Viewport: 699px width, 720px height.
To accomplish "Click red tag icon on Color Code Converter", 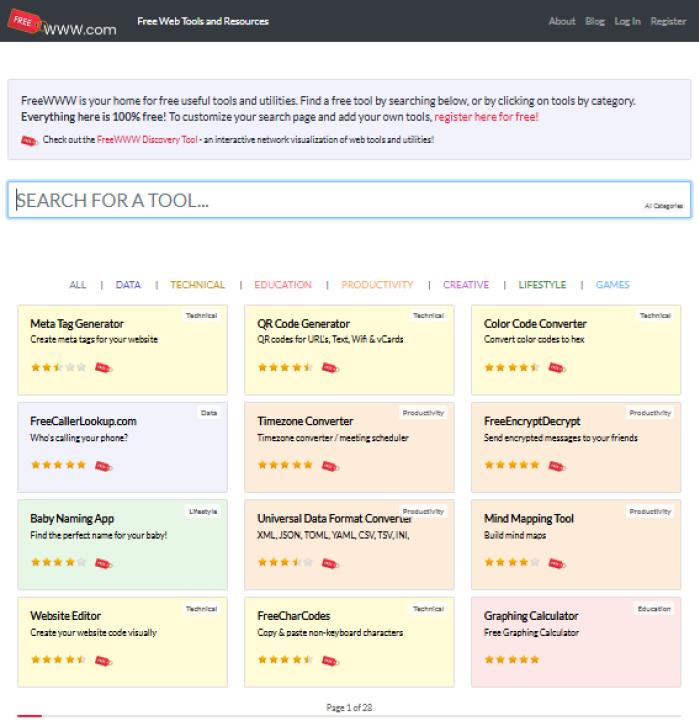I will (557, 368).
